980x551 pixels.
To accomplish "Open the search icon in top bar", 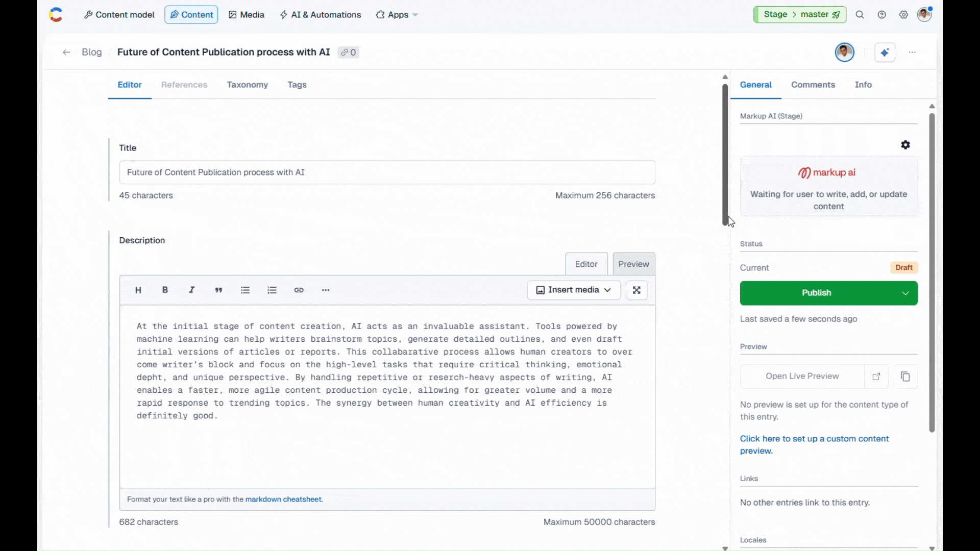I will pos(860,15).
